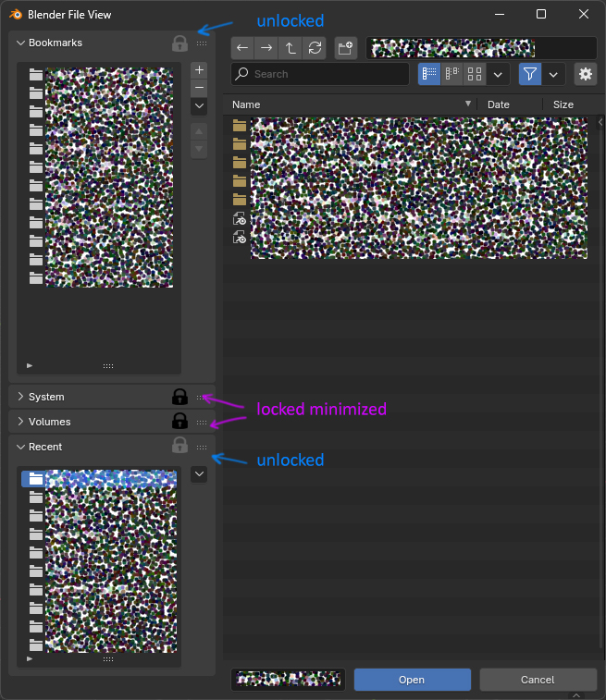Switch to horizontal list display mode
The image size is (606, 700).
point(451,74)
